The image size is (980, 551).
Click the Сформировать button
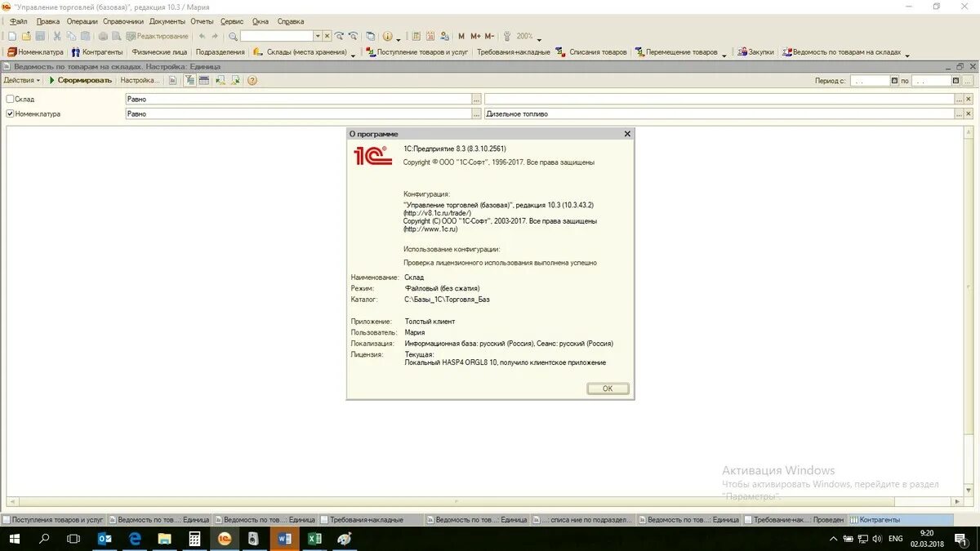point(80,80)
